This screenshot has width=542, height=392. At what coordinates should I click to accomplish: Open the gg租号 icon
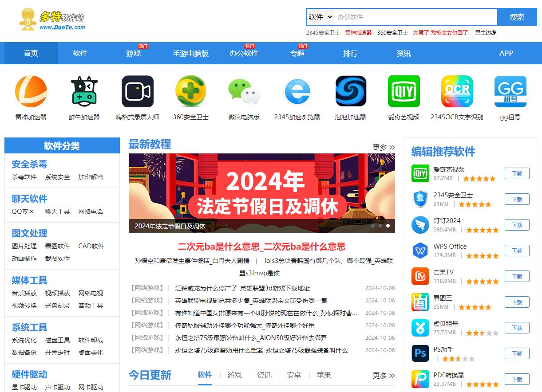510,91
